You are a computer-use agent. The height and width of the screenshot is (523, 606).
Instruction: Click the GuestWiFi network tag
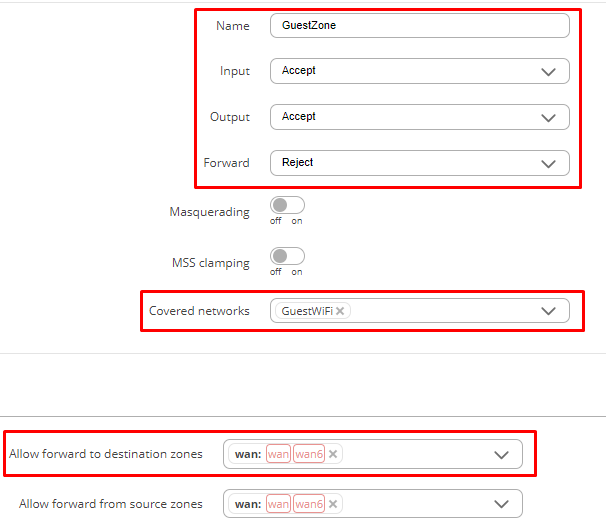click(x=307, y=311)
